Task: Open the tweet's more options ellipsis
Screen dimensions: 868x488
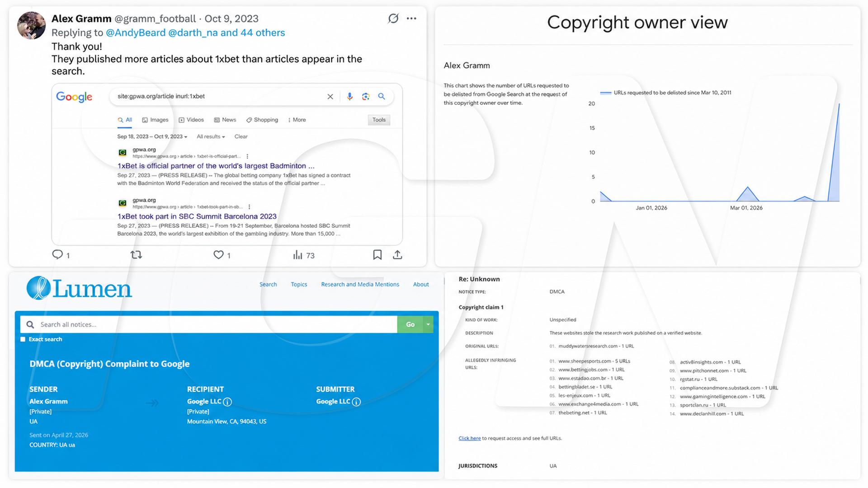Action: [x=411, y=19]
